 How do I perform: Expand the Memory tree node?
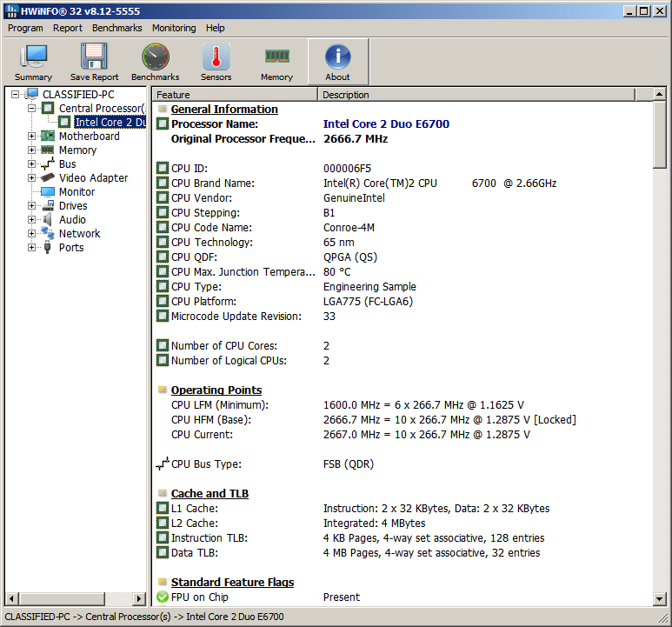coord(31,150)
